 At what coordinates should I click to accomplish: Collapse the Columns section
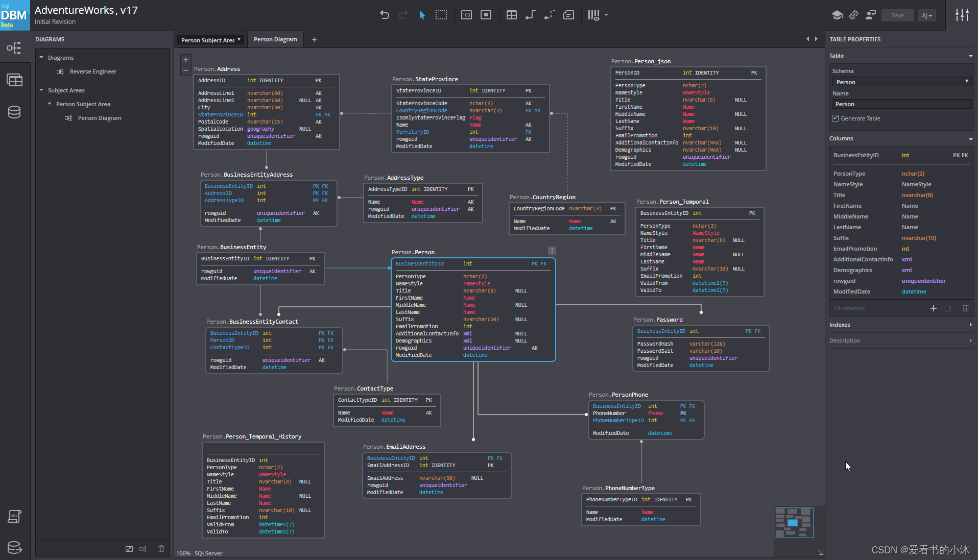click(970, 139)
